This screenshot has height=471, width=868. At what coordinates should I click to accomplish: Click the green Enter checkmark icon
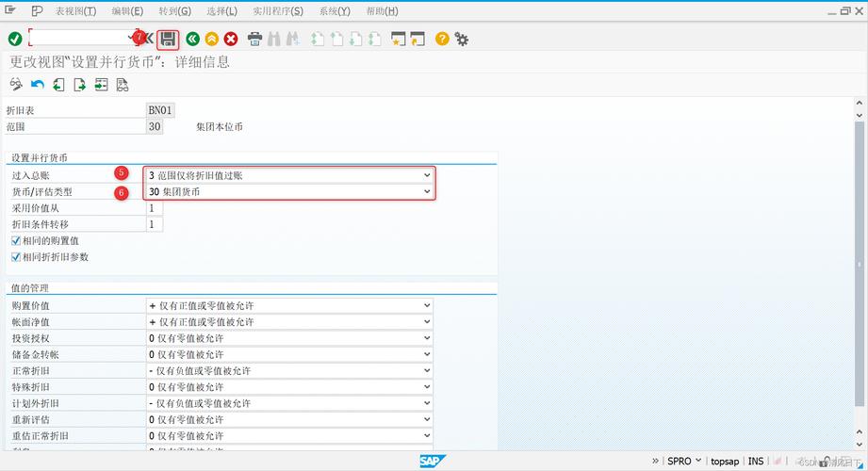click(x=15, y=39)
